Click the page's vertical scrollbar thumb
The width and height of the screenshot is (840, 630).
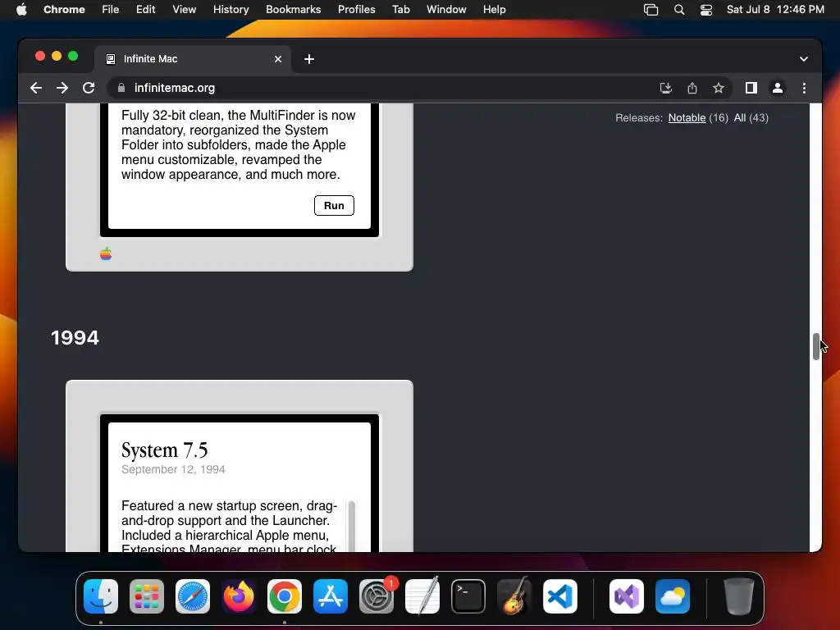816,347
